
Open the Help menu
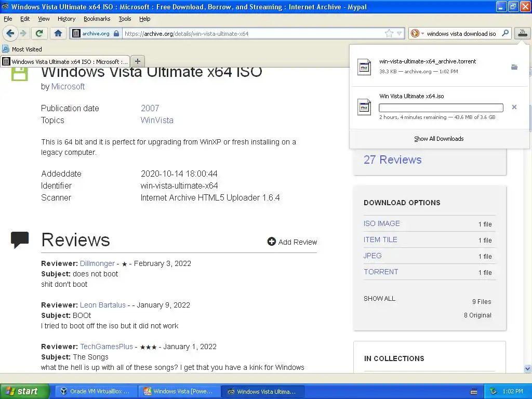point(144,19)
